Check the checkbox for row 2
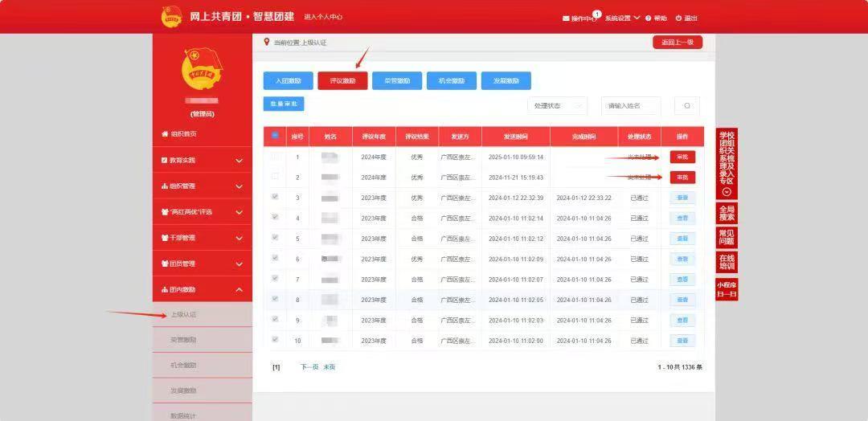Screen dimensions: 868x421 (x=275, y=177)
